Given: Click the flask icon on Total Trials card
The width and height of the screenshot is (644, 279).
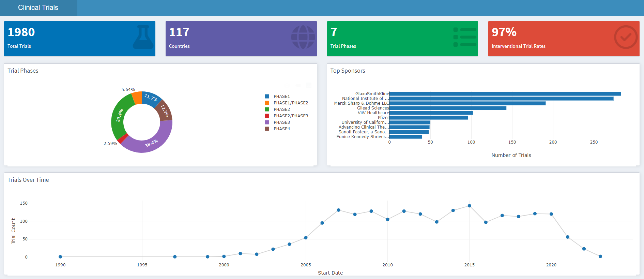Looking at the screenshot, I should [x=143, y=37].
